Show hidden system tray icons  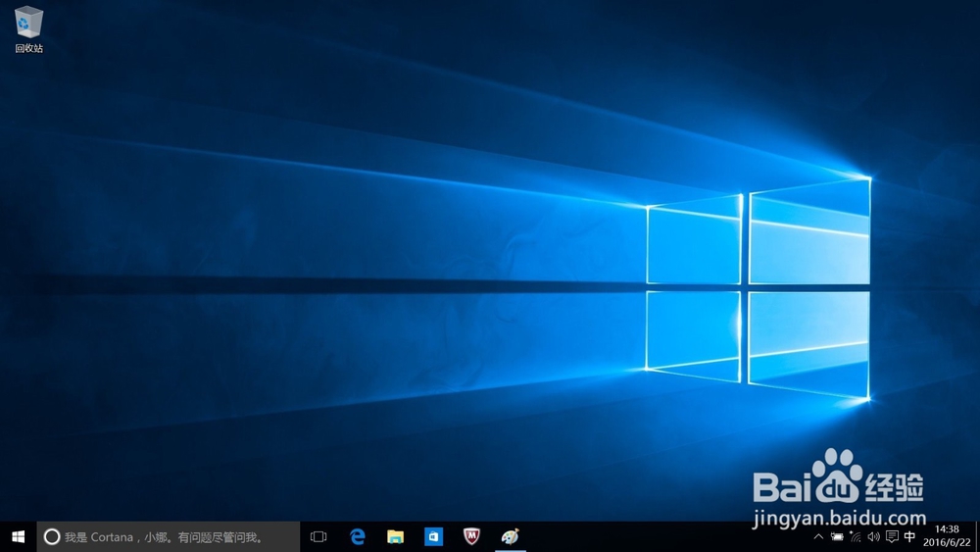(x=818, y=536)
